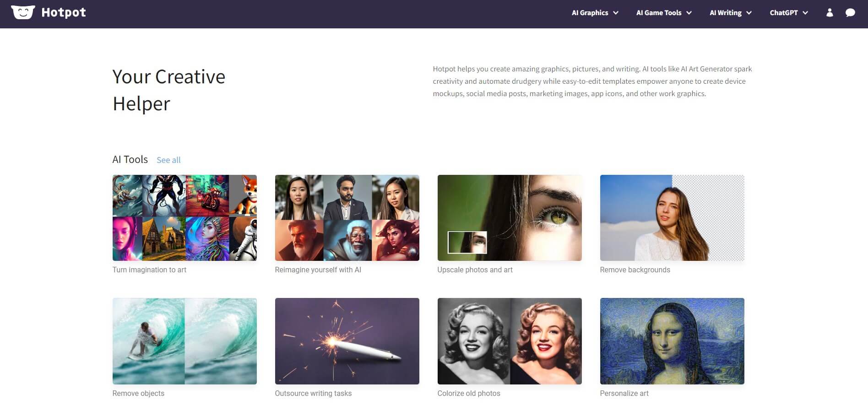Open the Colorize old photos thumbnail

(510, 341)
